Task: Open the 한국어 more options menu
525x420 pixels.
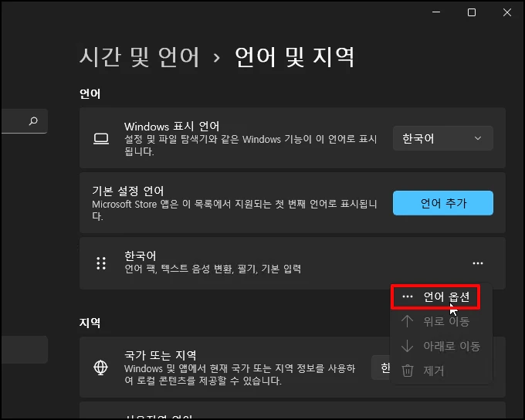Action: [x=478, y=263]
